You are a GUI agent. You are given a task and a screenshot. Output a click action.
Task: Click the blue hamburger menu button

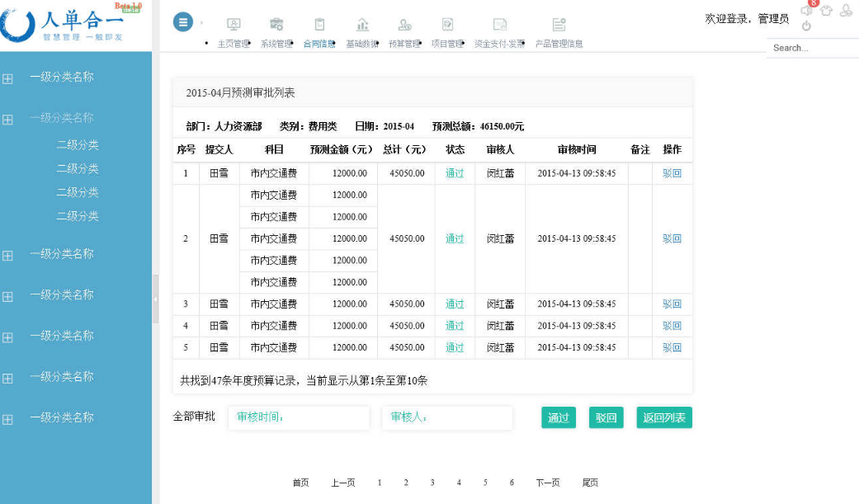183,21
